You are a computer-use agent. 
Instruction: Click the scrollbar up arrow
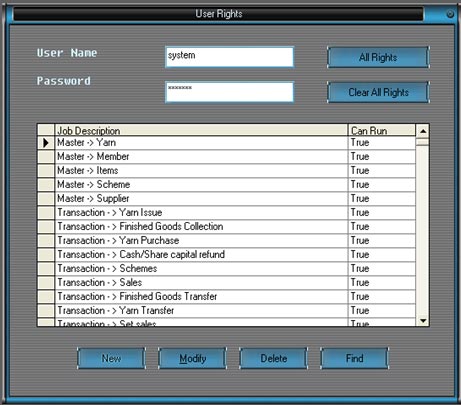click(x=423, y=131)
